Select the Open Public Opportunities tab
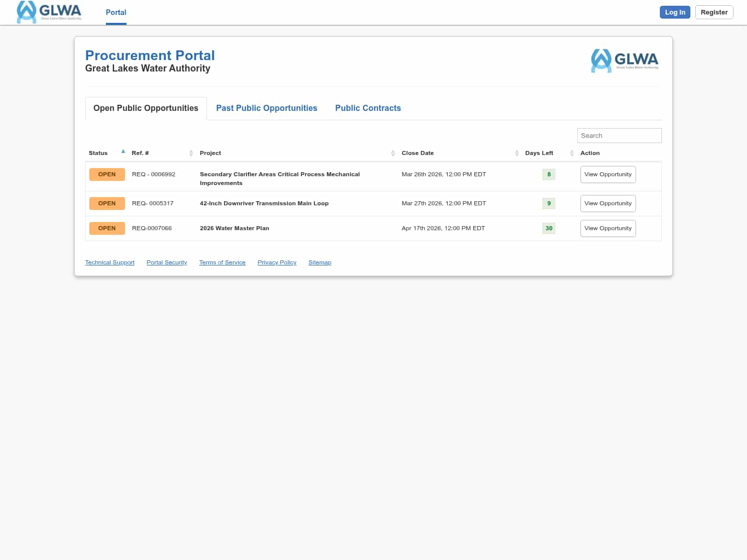This screenshot has height=560, width=747. (146, 108)
